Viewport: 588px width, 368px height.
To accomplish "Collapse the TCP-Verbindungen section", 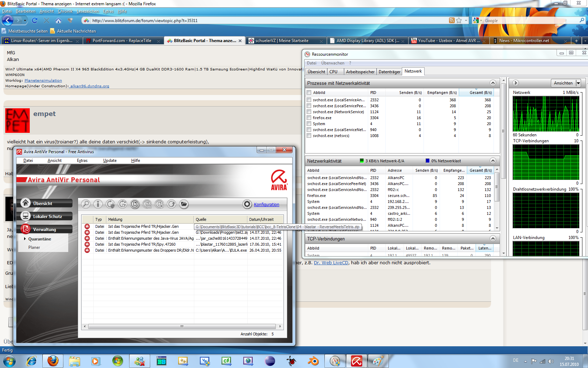I will point(493,239).
